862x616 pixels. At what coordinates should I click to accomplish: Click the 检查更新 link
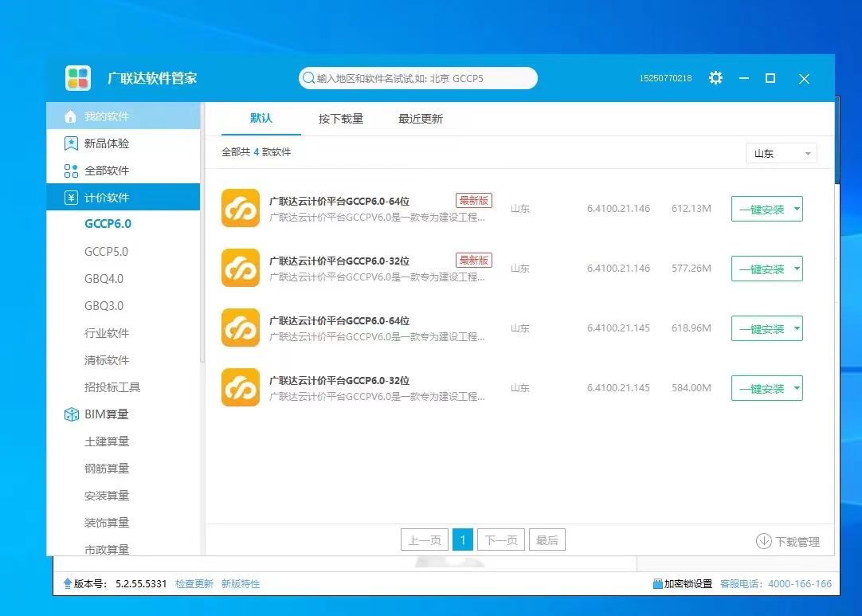(194, 583)
